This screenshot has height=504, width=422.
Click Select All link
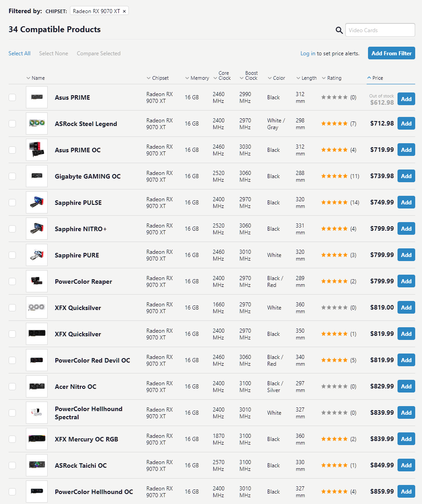[x=20, y=53]
